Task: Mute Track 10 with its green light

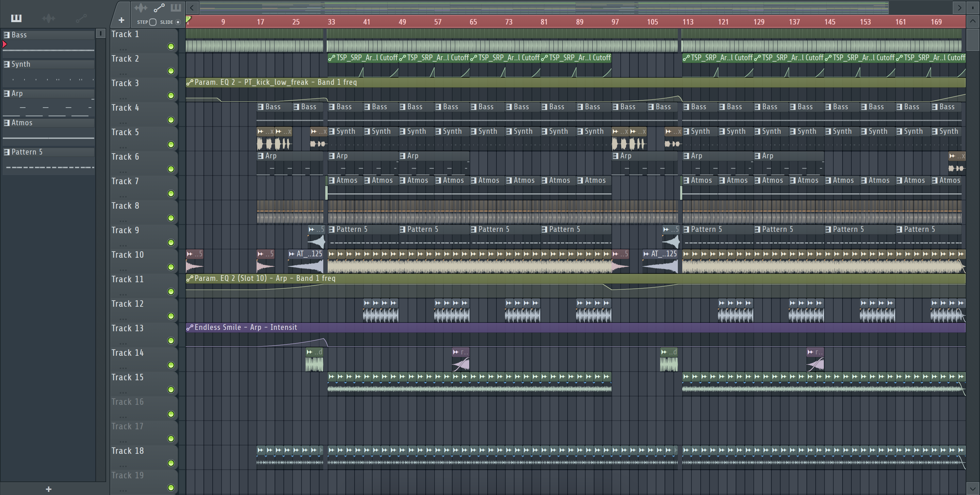Action: 171,267
